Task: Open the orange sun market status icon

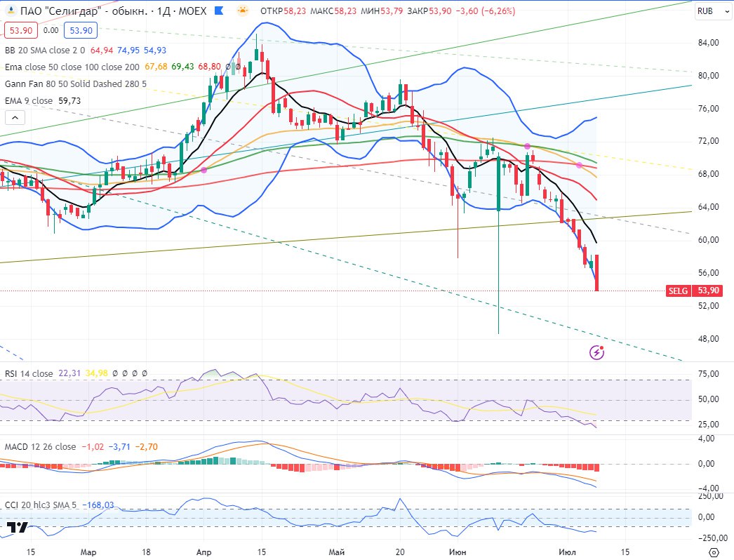Action: coord(243,11)
